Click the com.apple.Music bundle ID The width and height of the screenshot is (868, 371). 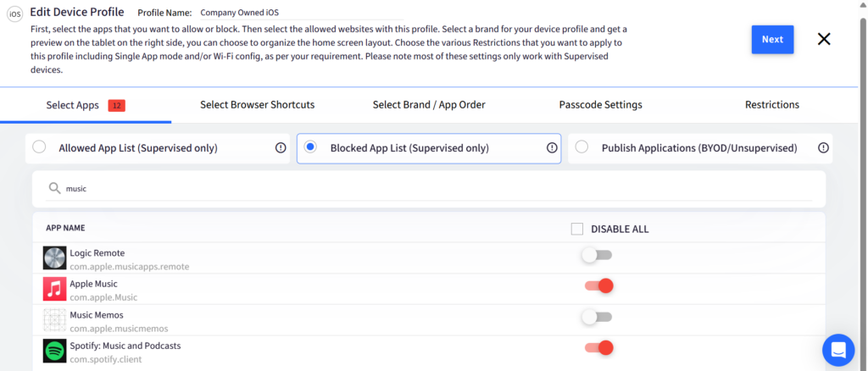[x=103, y=297]
